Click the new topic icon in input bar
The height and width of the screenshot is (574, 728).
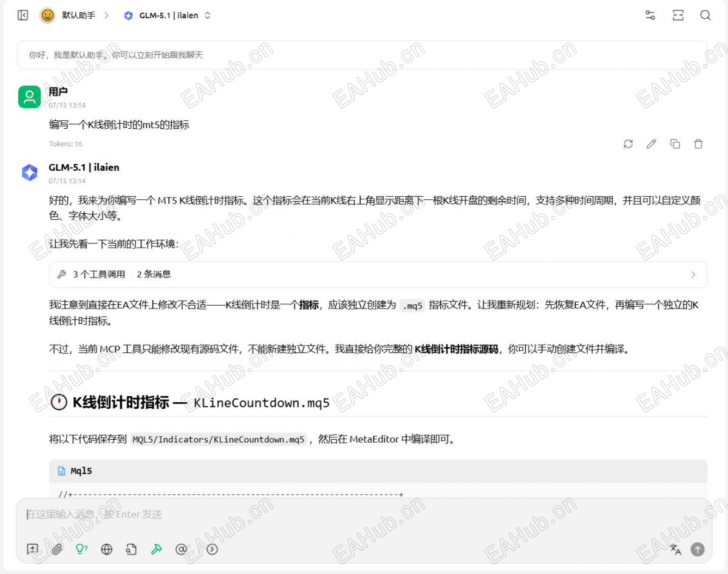33,549
